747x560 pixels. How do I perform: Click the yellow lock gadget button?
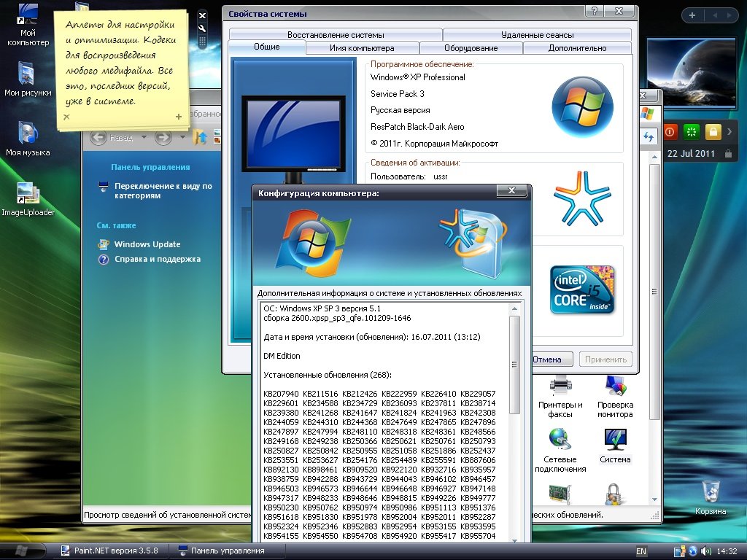[x=713, y=132]
